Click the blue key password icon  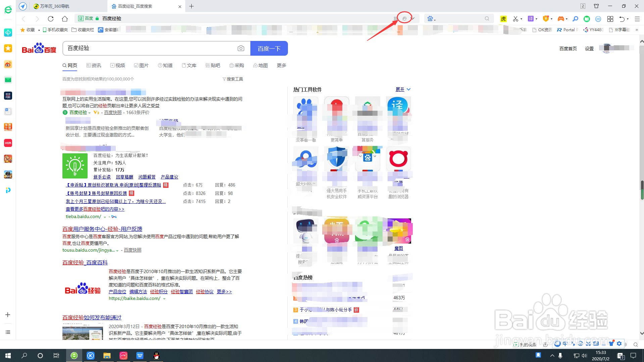tap(575, 19)
